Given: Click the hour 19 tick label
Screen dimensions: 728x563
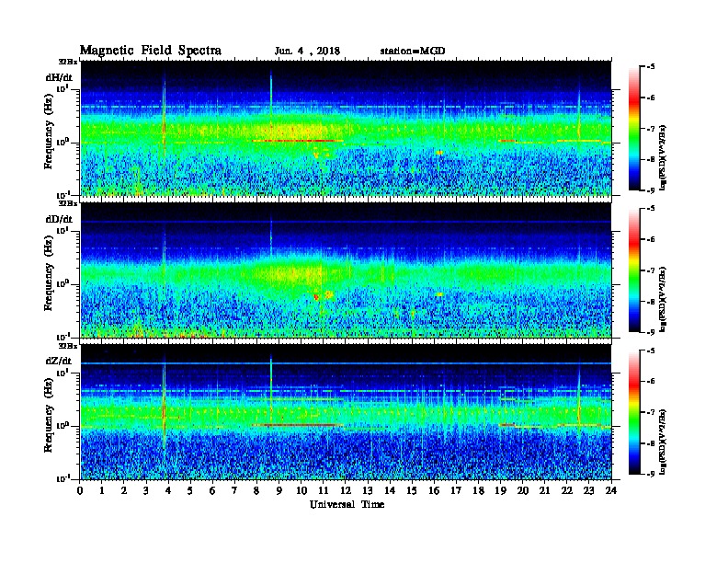Looking at the screenshot, I should pos(500,490).
